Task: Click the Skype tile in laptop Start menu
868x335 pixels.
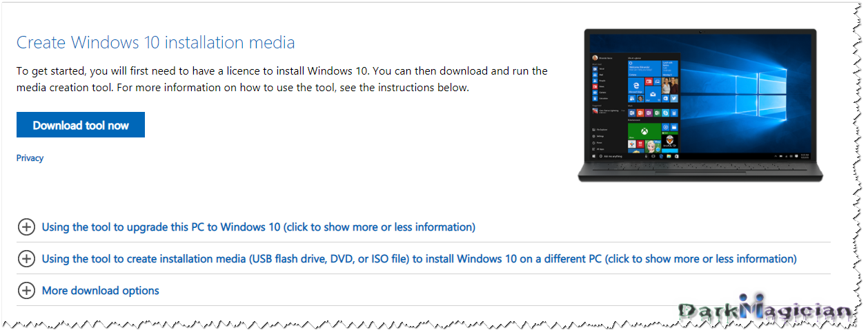Action: (666, 113)
